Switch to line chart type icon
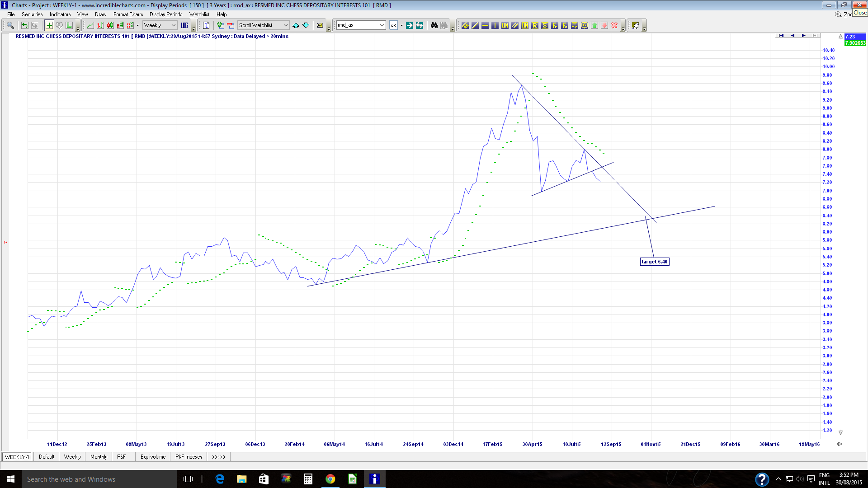The height and width of the screenshot is (488, 868). coord(90,25)
